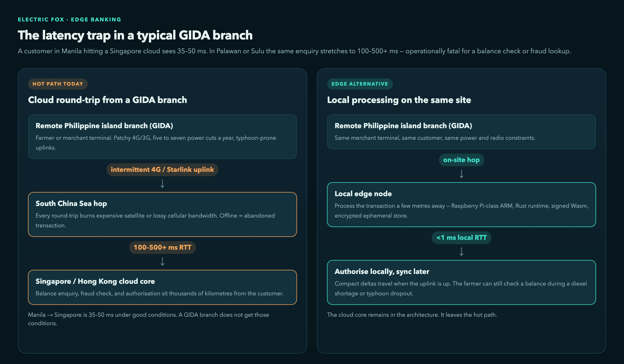
Task: Click the '<1 ms local RTT' pill
Action: click(461, 238)
